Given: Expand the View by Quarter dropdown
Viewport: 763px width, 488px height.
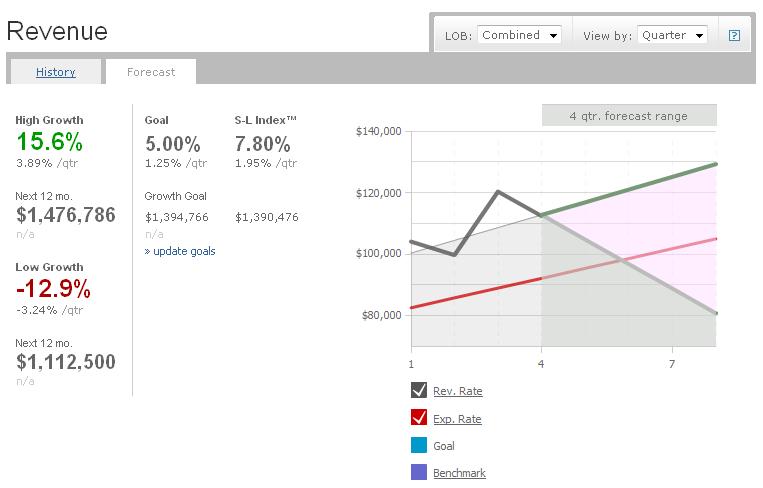Looking at the screenshot, I should [672, 35].
